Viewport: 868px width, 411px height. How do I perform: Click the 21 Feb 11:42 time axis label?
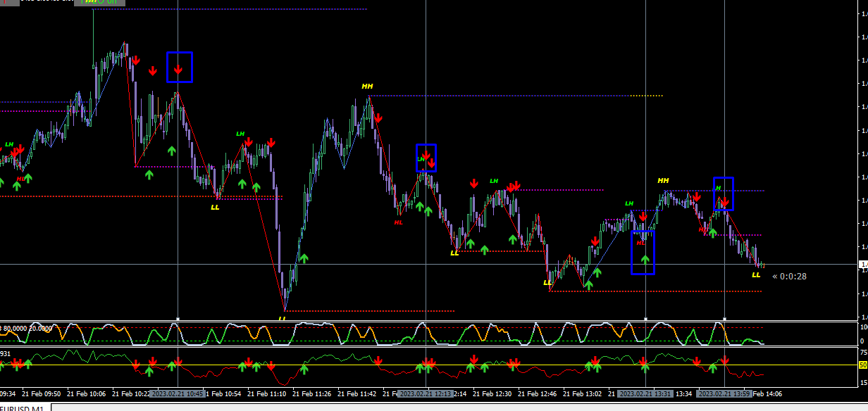point(357,394)
